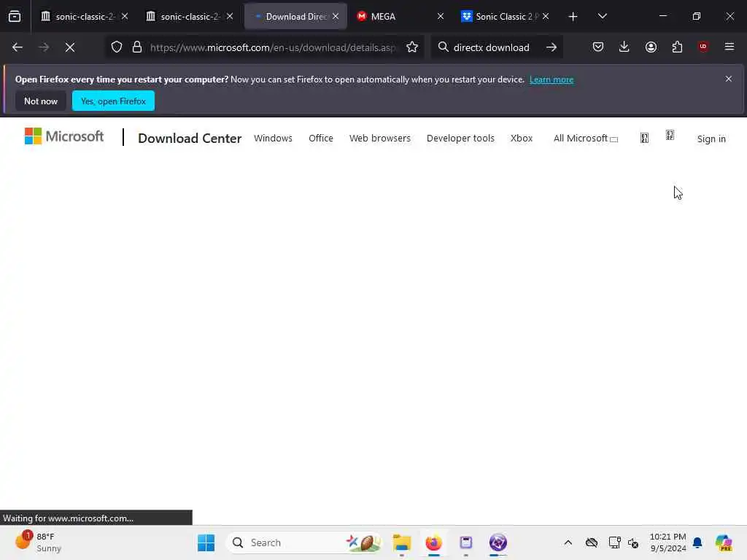Open the Firefox account icon
This screenshot has width=747, height=560.
point(651,47)
